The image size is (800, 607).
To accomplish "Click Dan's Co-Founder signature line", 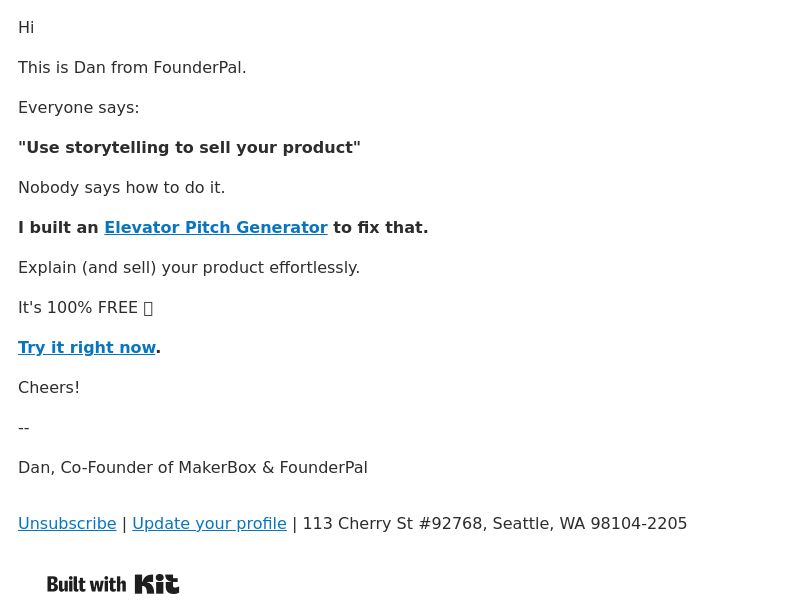I will pos(193,468).
